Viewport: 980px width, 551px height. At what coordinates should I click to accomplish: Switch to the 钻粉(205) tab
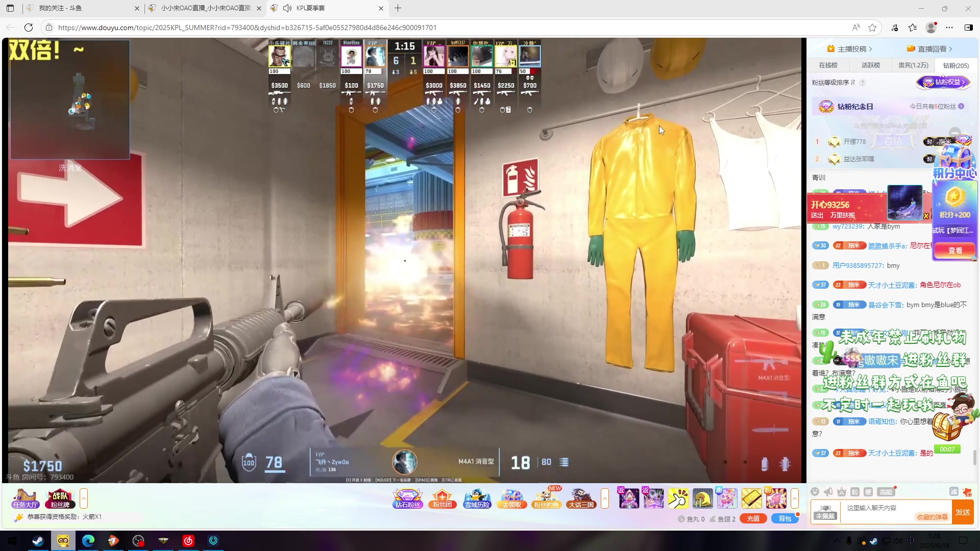coord(956,65)
